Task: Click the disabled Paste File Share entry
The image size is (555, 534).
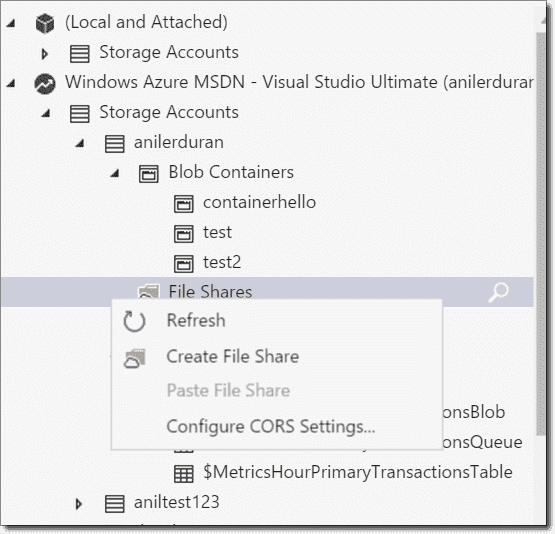Action: point(277,391)
